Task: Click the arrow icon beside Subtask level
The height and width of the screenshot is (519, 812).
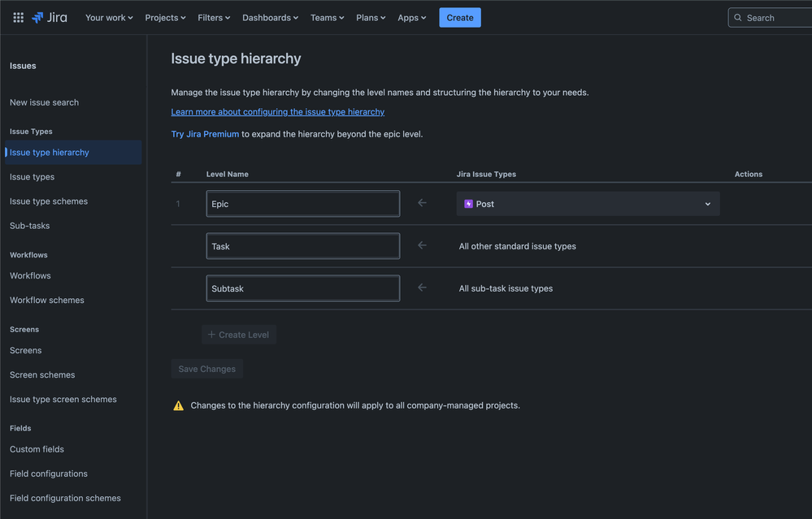Action: [422, 288]
